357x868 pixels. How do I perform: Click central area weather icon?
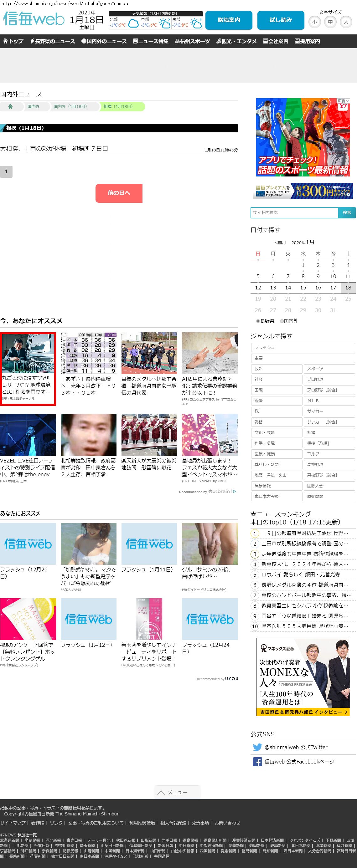164,23
